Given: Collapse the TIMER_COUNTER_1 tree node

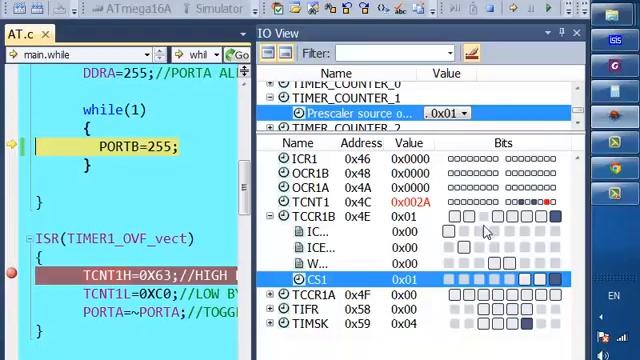Looking at the screenshot, I should (269, 98).
